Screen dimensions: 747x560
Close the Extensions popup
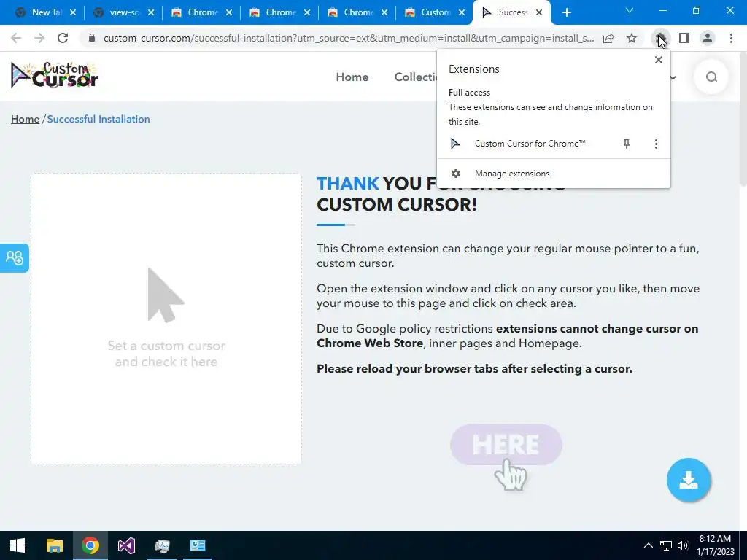pos(659,60)
